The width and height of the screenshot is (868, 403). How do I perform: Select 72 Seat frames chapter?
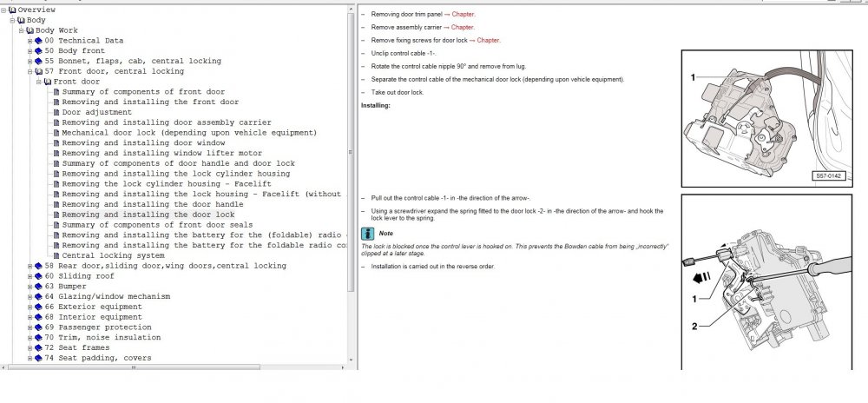click(x=77, y=348)
